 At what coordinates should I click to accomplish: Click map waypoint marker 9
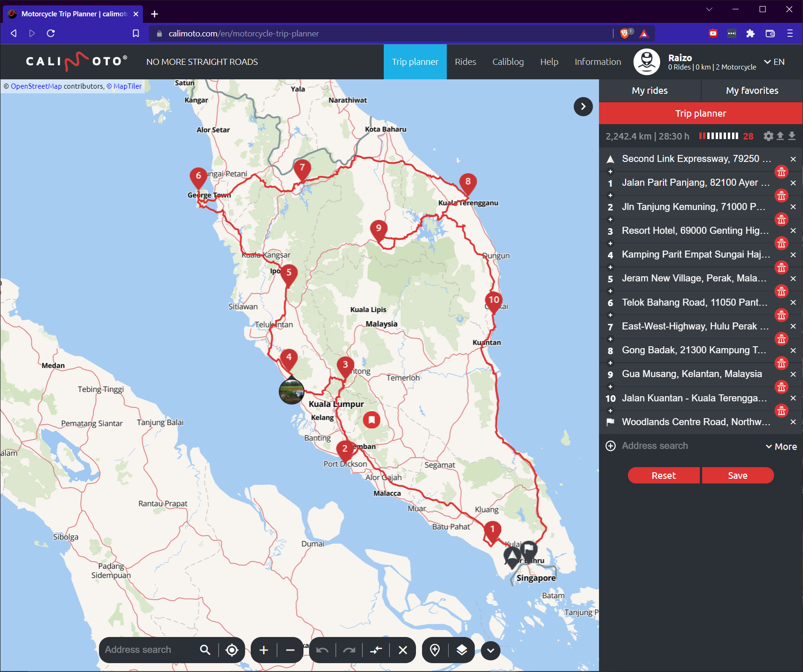(379, 230)
